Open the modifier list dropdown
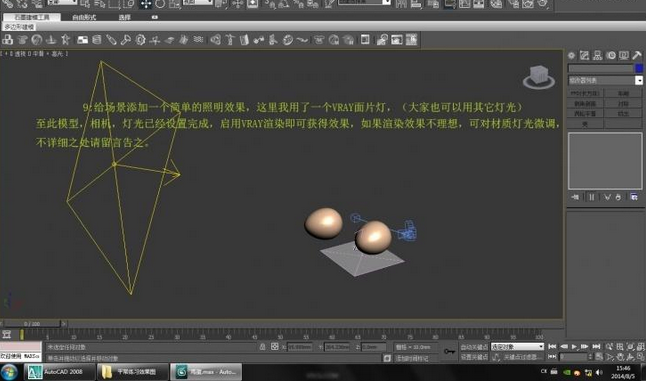646x381 pixels. 605,80
